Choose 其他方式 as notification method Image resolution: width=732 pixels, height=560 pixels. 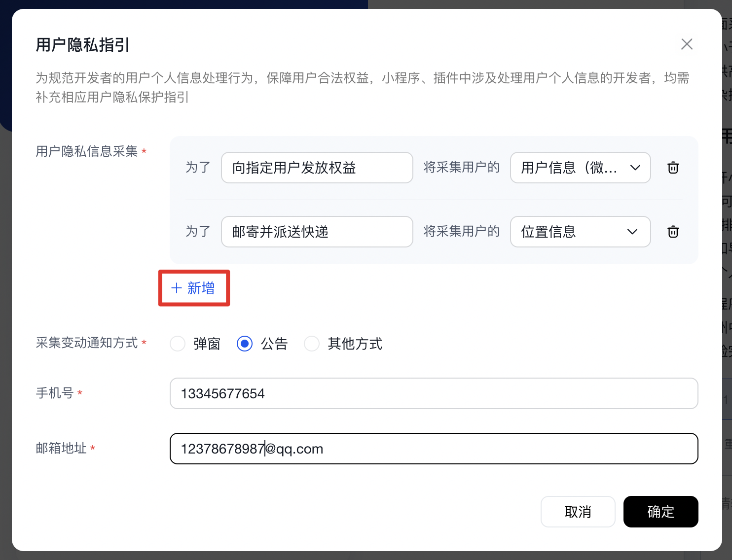[312, 344]
